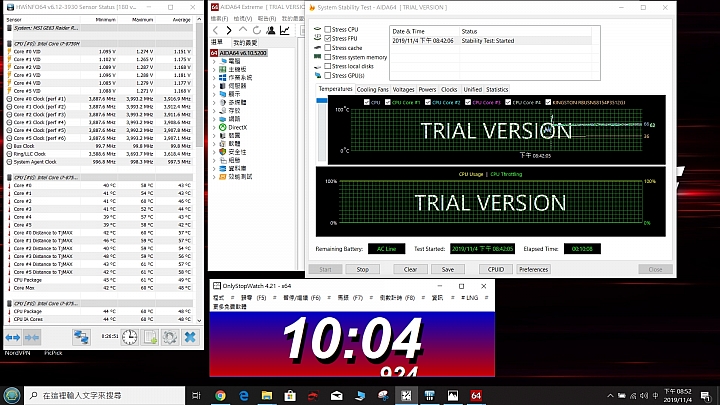This screenshot has width=720, height=405.
Task: Select AIDA64 v6.10.5200 root tree item
Action: (239, 53)
